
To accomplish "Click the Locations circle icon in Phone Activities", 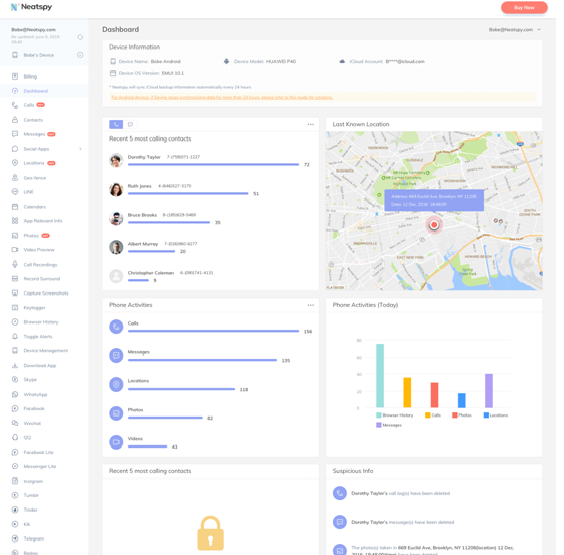I will coord(116,385).
